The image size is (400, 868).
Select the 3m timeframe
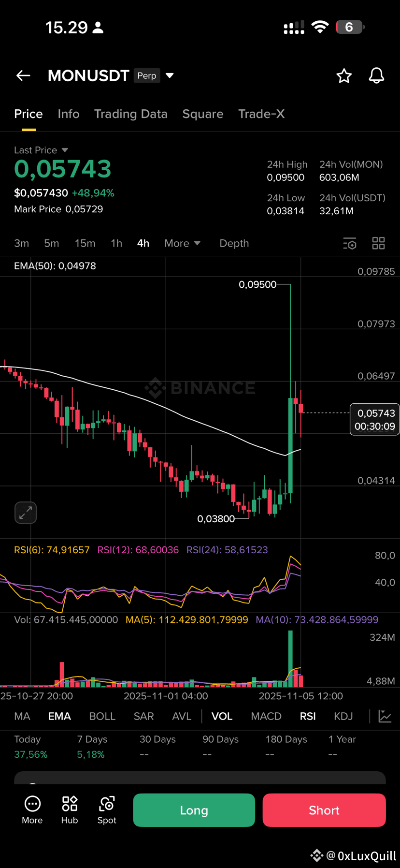coord(22,243)
